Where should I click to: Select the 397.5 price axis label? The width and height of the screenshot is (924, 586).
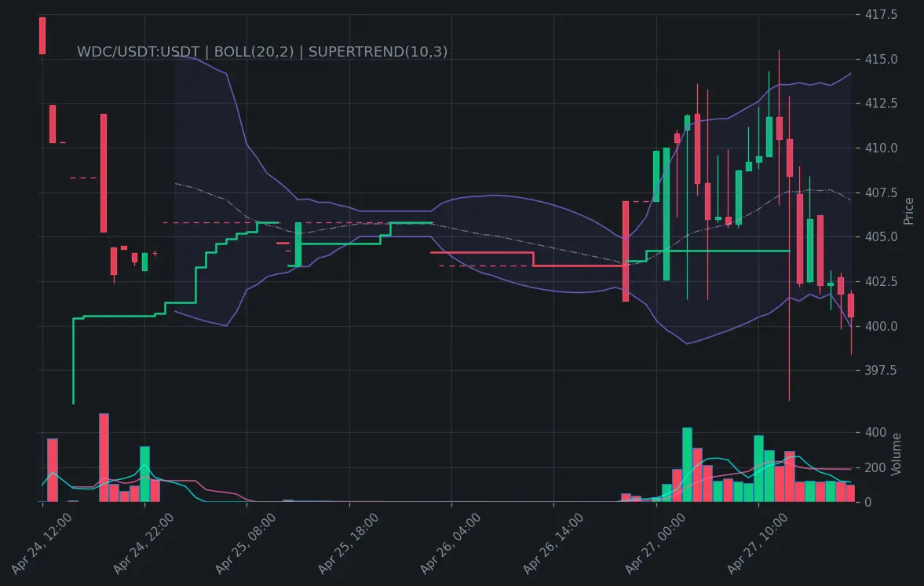pyautogui.click(x=881, y=370)
